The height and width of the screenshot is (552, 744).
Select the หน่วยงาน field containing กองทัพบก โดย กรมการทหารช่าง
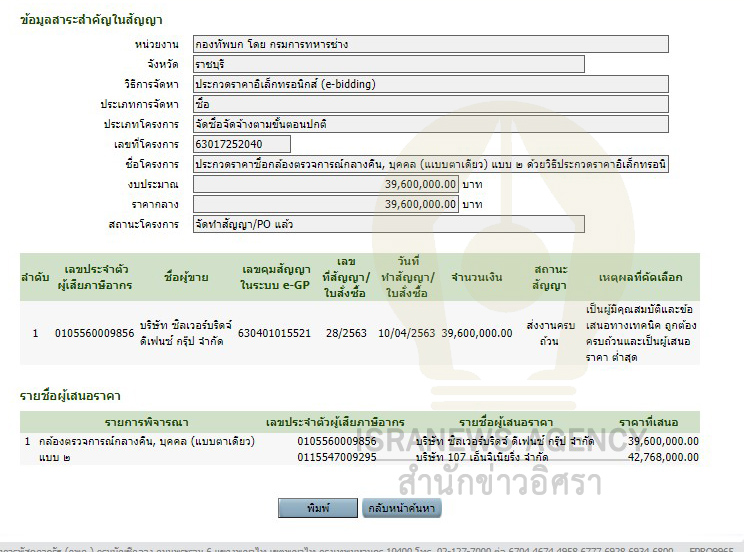[431, 44]
